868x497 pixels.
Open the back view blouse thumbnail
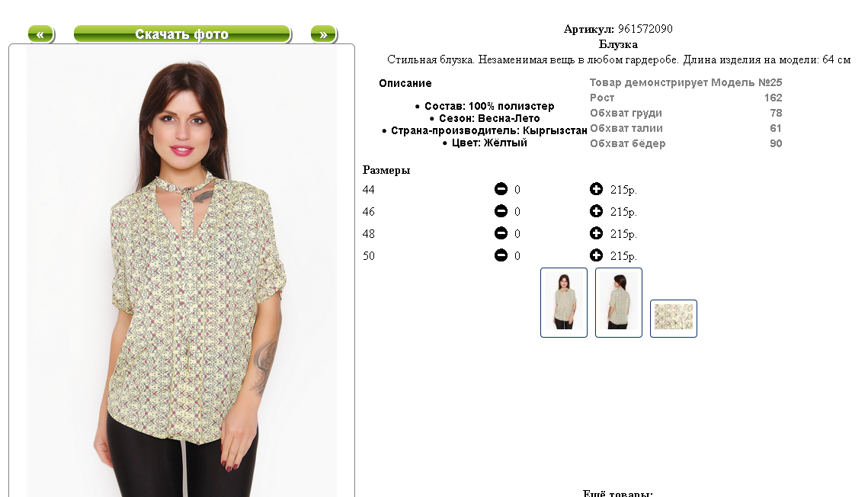pos(618,302)
